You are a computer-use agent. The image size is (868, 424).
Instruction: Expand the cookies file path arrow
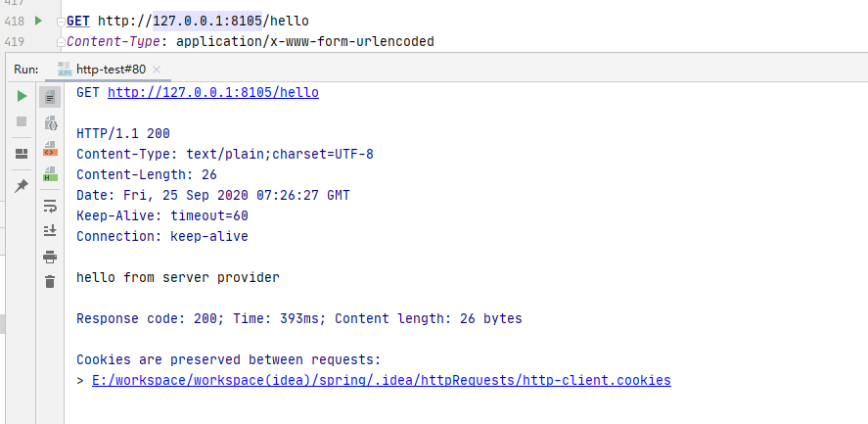pyautogui.click(x=80, y=380)
